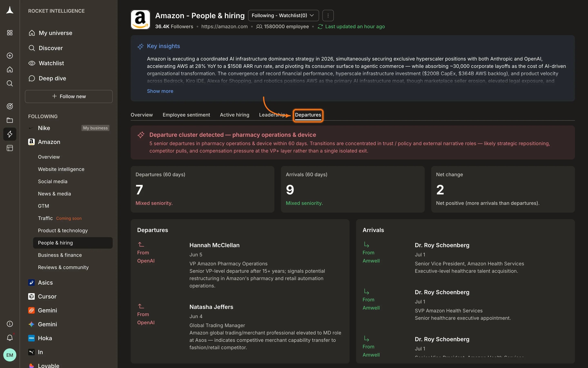Open Reviews & community section
Image resolution: width=588 pixels, height=368 pixels.
pyautogui.click(x=63, y=267)
